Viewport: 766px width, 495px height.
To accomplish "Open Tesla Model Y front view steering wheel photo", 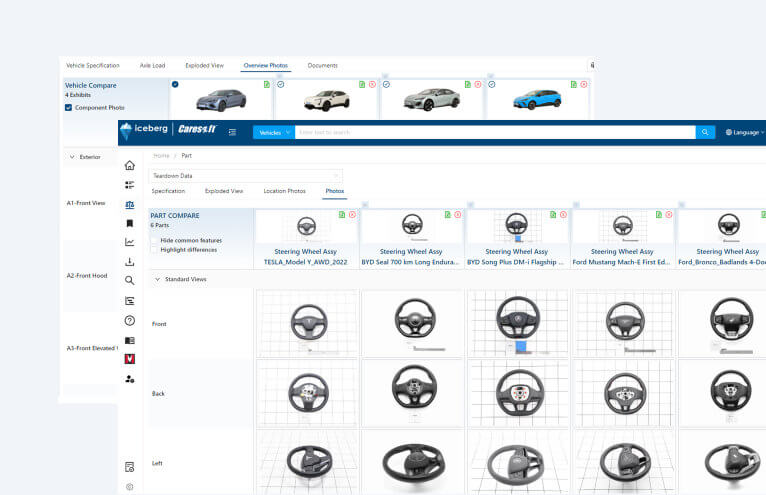I will point(307,323).
